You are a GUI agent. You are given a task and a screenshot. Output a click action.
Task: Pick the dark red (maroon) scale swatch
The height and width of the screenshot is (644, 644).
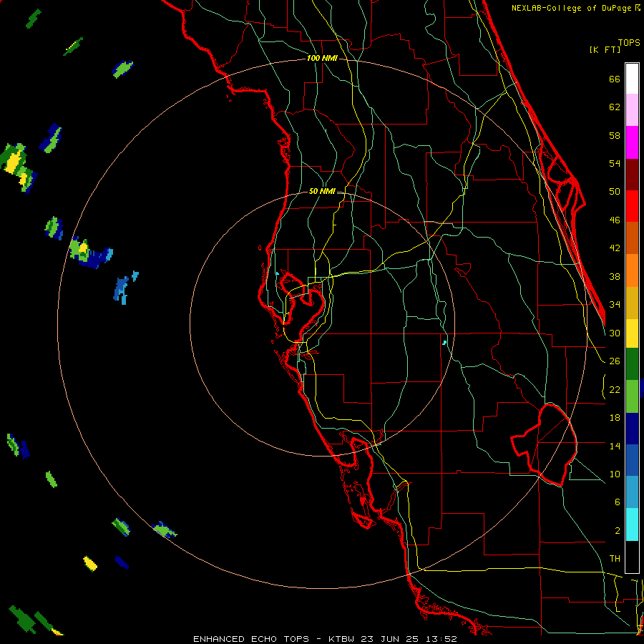632,175
